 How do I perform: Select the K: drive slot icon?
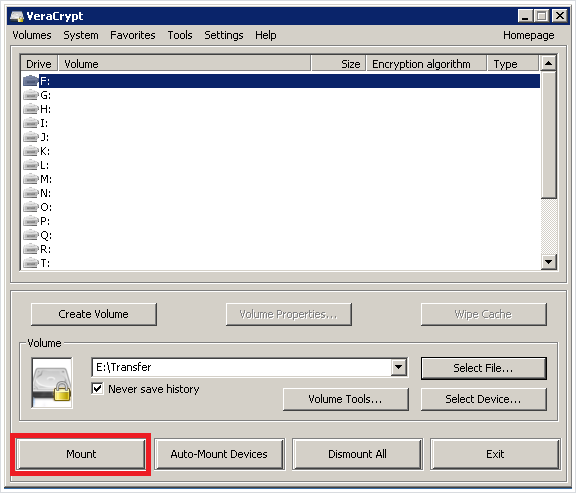coord(30,151)
